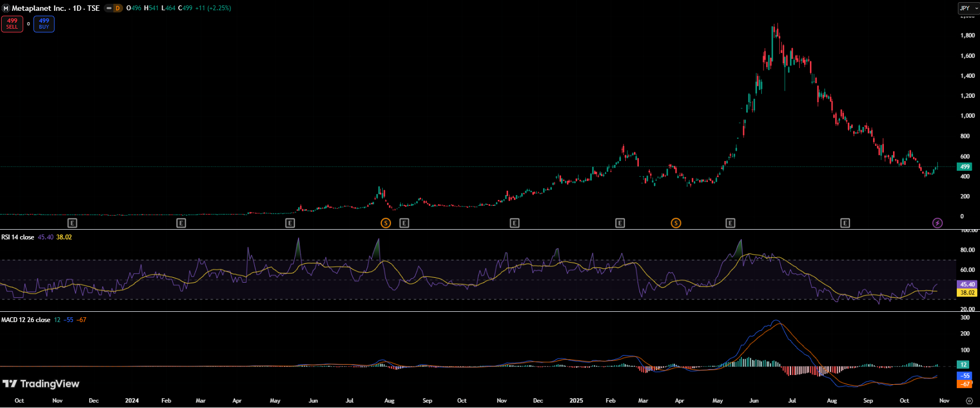Screen dimensions: 980x408
Task: Click the purple 45.40 RSI value tag
Action: (x=967, y=284)
